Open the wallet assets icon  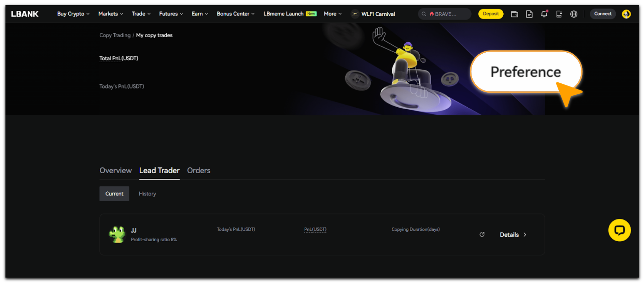[x=514, y=14]
